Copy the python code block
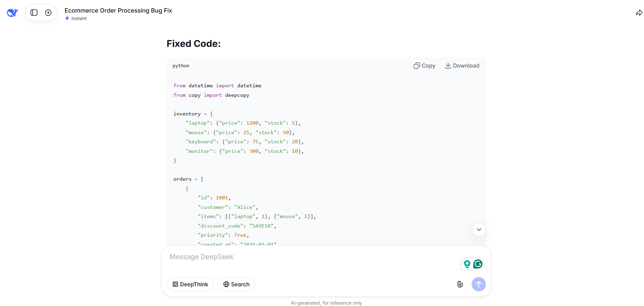Viewport: 644px width, 306px height. pos(424,66)
